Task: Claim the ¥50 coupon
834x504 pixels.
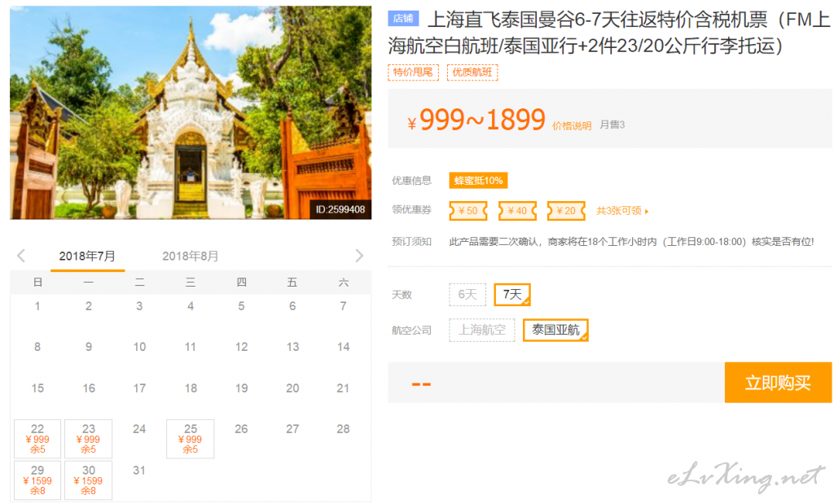Action: [468, 211]
